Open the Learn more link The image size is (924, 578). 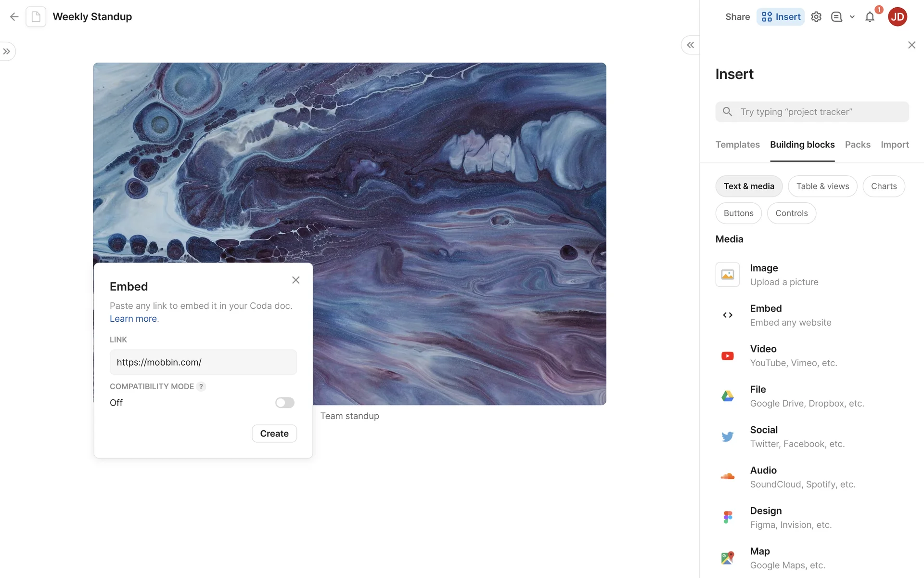(133, 319)
